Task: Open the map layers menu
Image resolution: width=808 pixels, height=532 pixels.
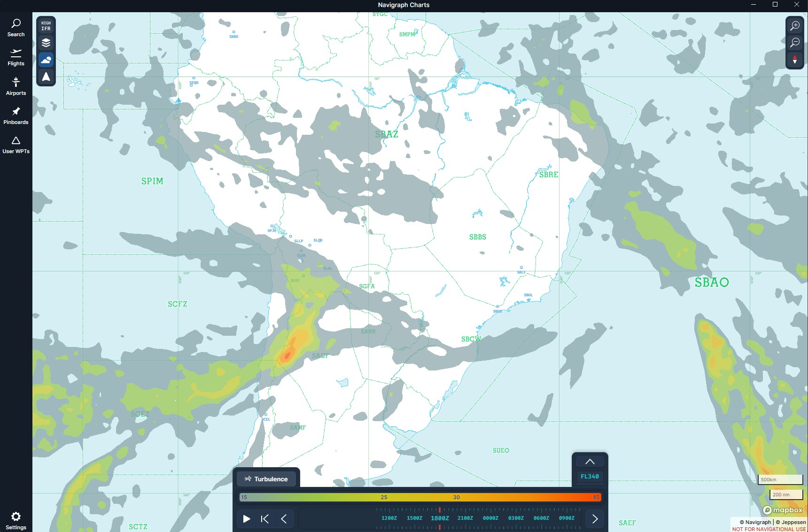Action: tap(46, 43)
